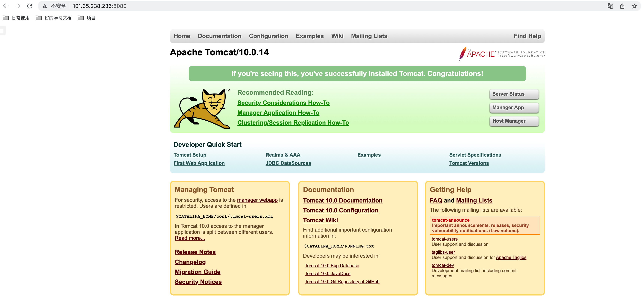Select Configuration in the navigation bar
The image size is (644, 306).
268,36
